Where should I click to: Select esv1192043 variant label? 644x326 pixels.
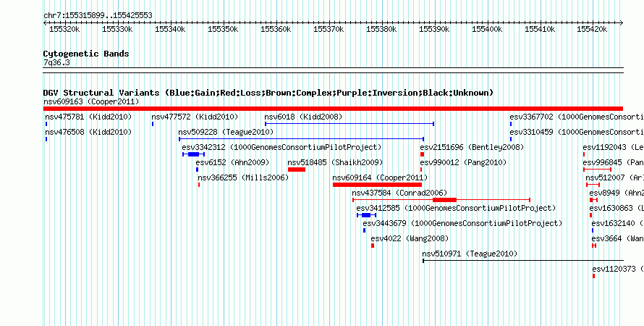click(613, 147)
